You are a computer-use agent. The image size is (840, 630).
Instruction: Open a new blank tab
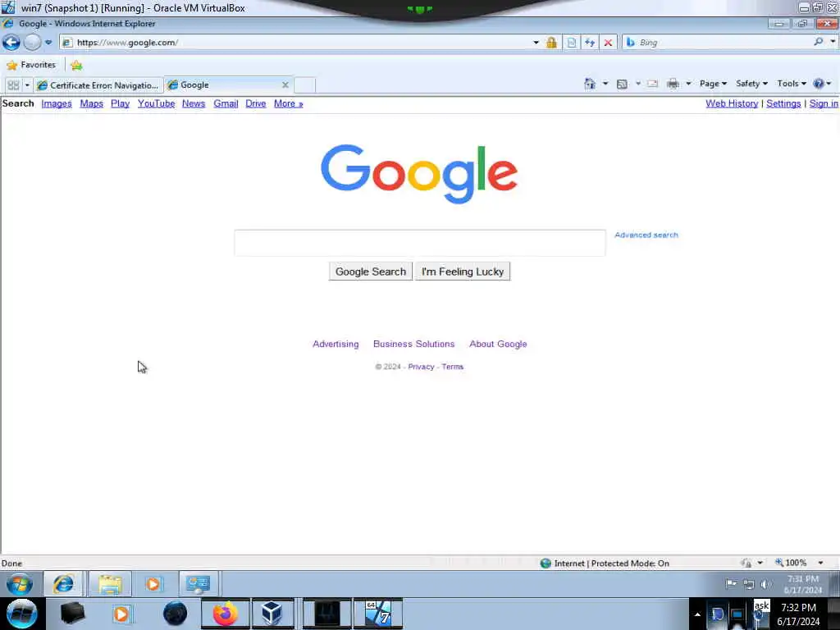pos(305,85)
